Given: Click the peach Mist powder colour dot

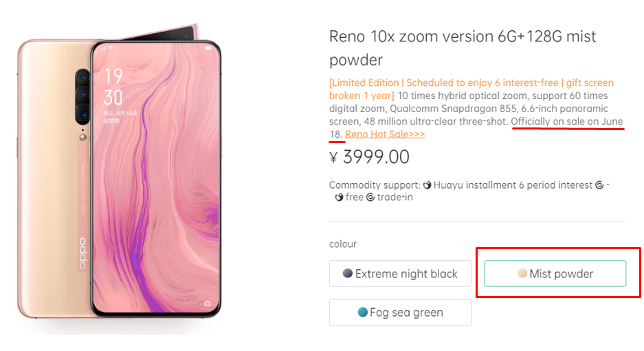Looking at the screenshot, I should coord(522,273).
